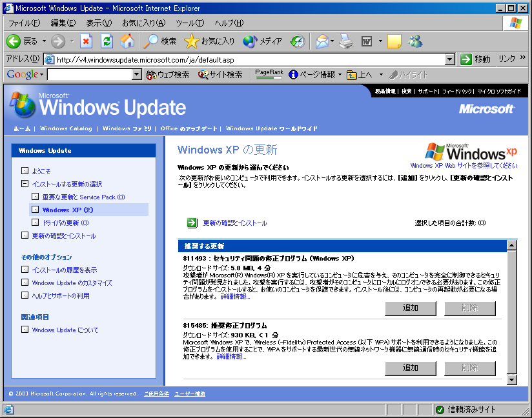Click the Windows XP logo image
532x418 pixels.
click(471, 152)
